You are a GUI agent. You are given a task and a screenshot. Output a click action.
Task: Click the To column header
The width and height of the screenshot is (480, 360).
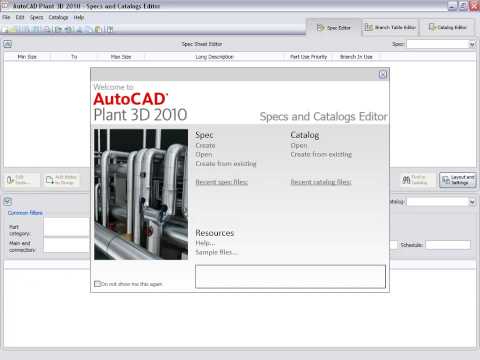[x=74, y=57]
